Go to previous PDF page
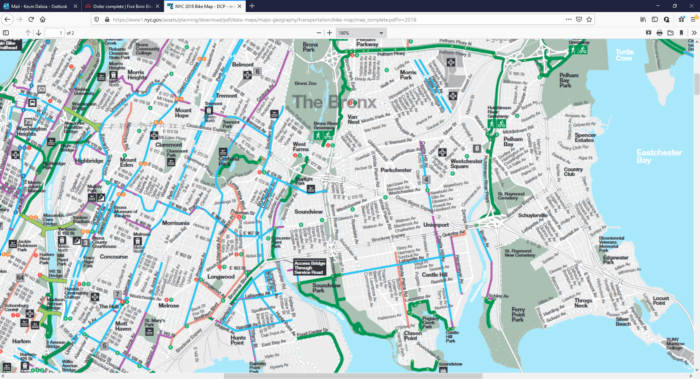 pos(28,33)
